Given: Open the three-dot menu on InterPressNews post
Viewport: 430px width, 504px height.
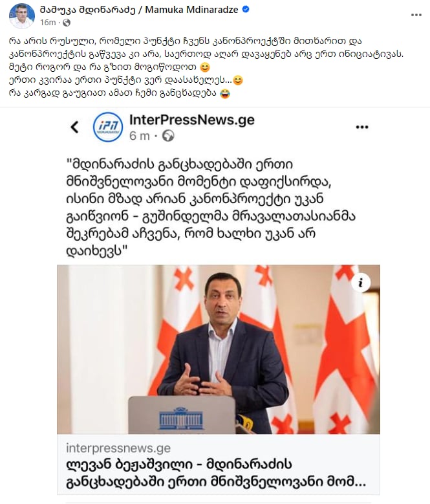Looking at the screenshot, I should pos(362,127).
